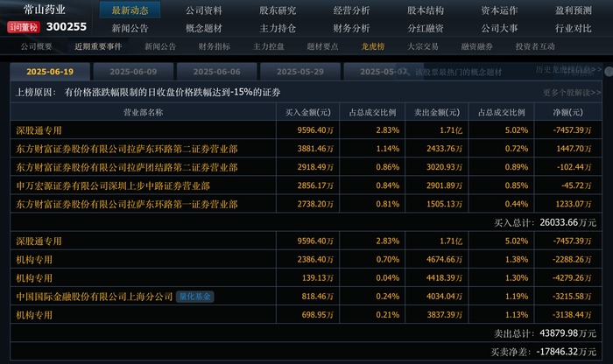Open the 主力持仓 menu
This screenshot has width=613, height=364.
[278, 28]
